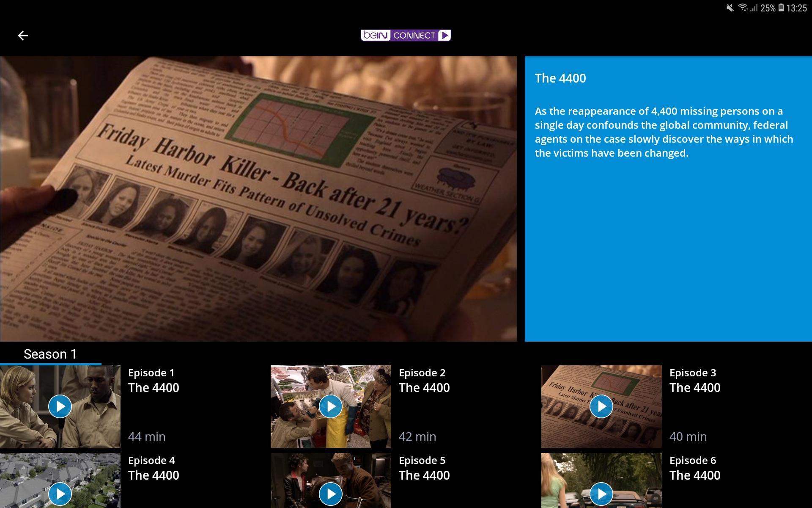This screenshot has width=812, height=508.
Task: Press play on Episode 2 of The 4400
Action: click(x=331, y=406)
